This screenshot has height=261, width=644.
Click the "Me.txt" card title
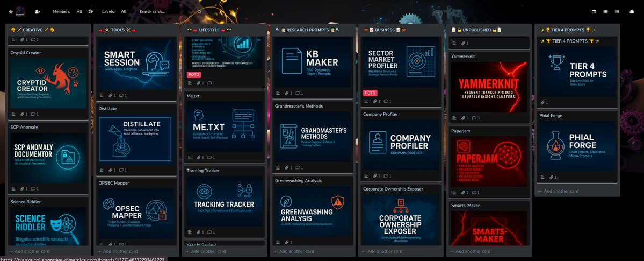tap(193, 95)
